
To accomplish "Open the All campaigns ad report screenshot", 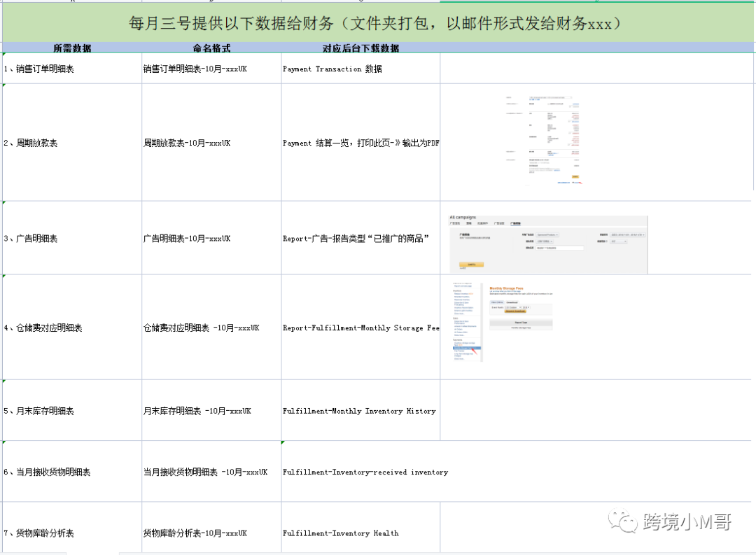I will coord(548,244).
